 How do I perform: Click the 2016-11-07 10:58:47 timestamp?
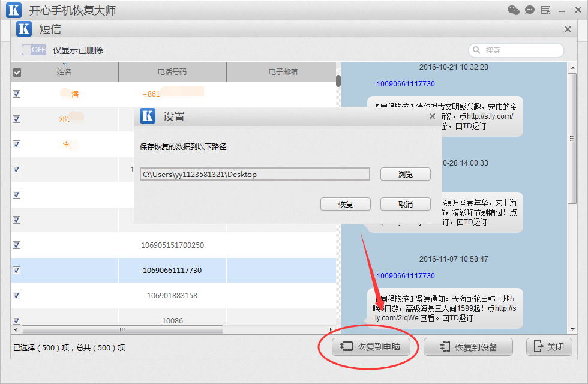coord(454,259)
